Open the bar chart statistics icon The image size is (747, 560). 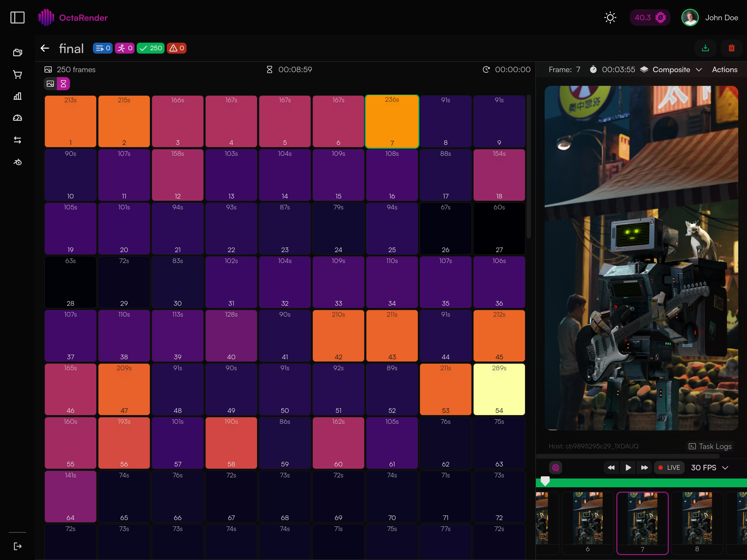tap(17, 96)
